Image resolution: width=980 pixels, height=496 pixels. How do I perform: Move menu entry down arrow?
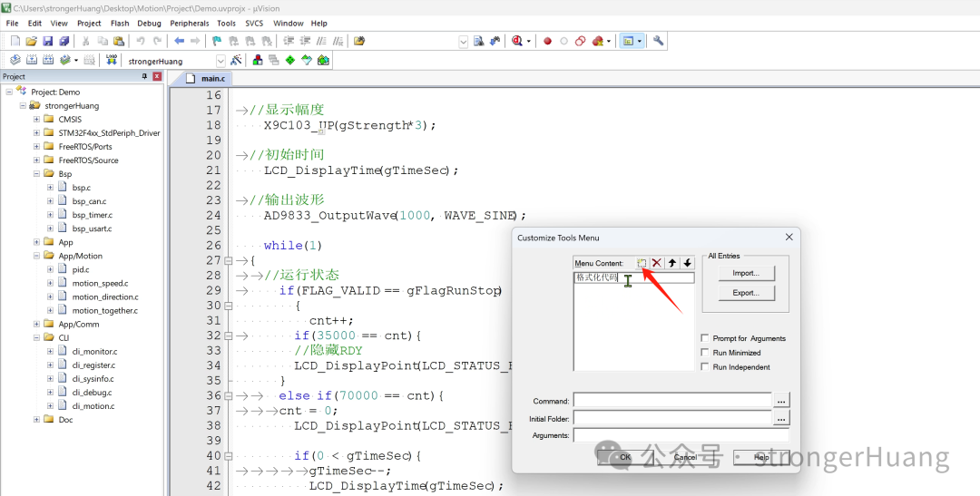click(687, 263)
